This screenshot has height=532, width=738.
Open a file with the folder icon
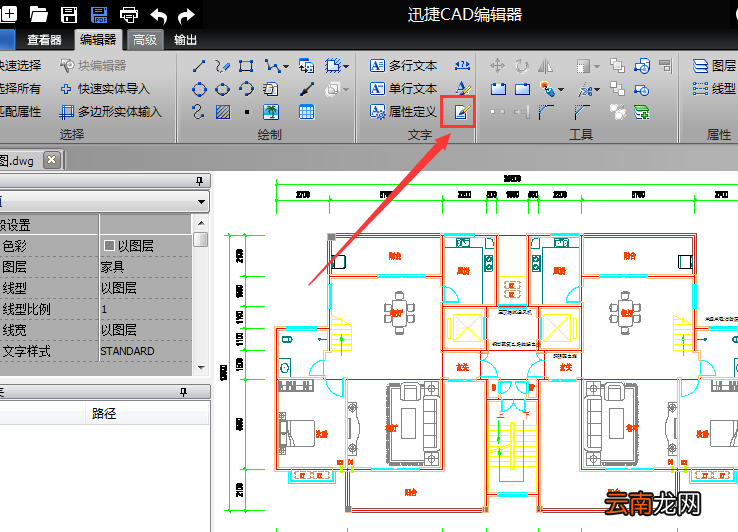click(39, 15)
